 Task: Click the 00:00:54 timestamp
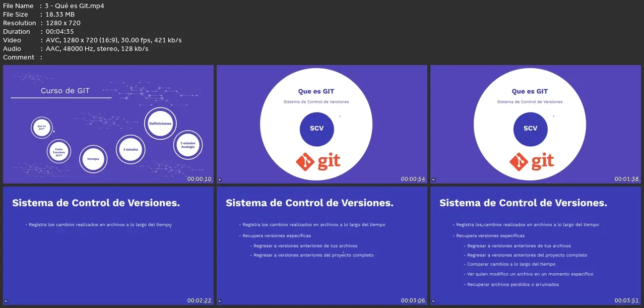tap(413, 179)
